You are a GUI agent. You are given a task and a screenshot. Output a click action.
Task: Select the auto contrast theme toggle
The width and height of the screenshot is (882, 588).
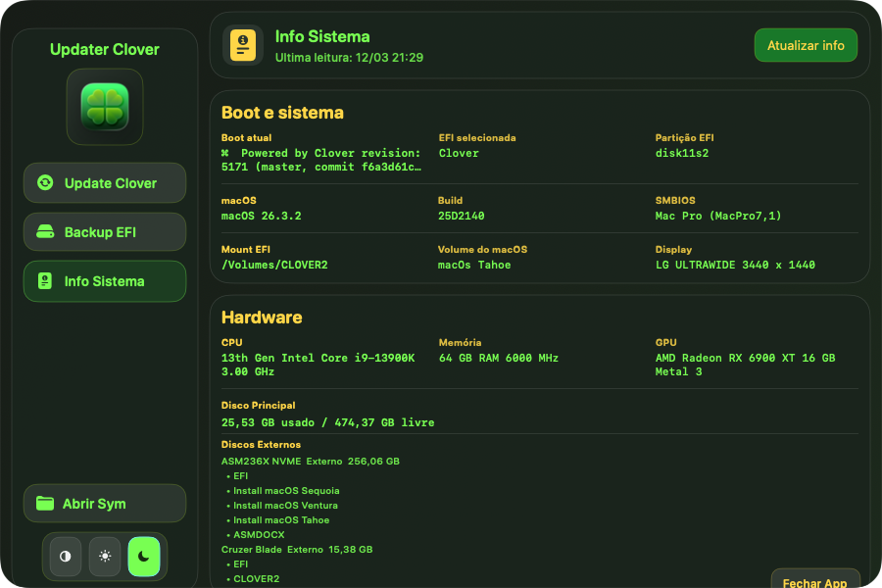tap(66, 557)
